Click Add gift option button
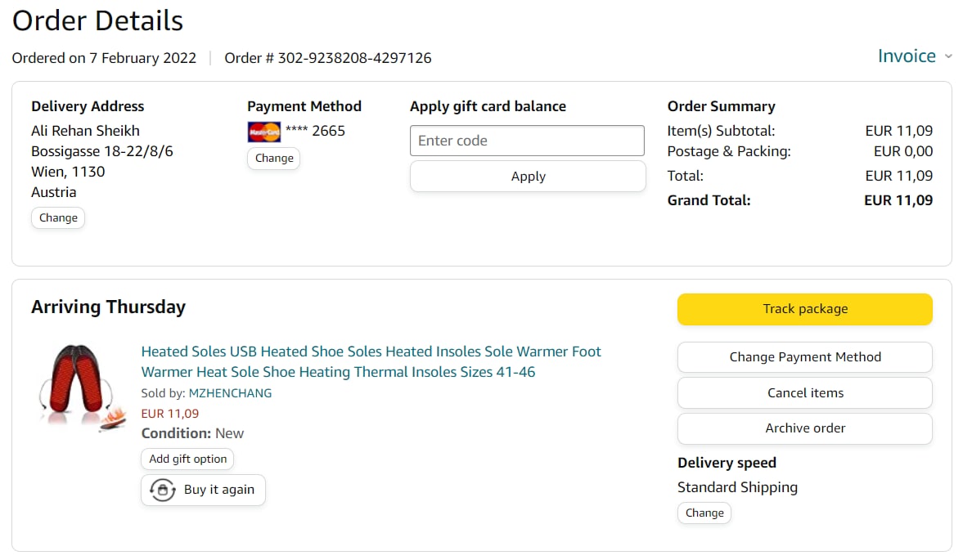This screenshot has height=560, width=972. point(187,459)
